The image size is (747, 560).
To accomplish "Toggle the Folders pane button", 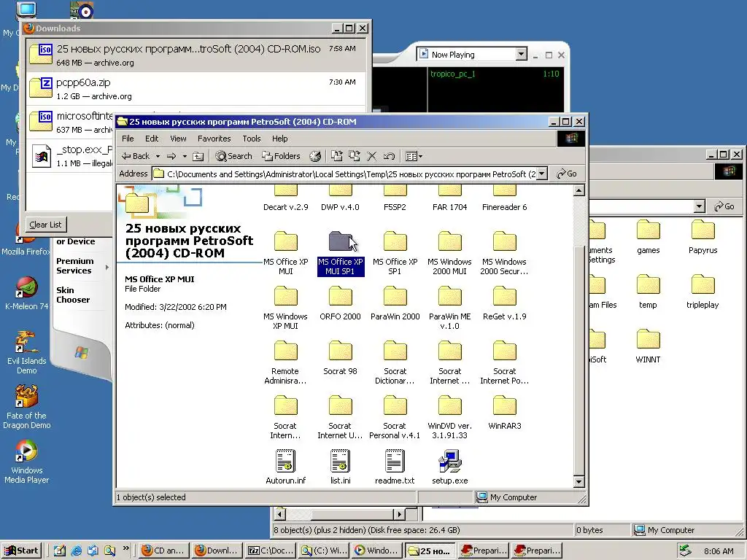I will [x=281, y=156].
